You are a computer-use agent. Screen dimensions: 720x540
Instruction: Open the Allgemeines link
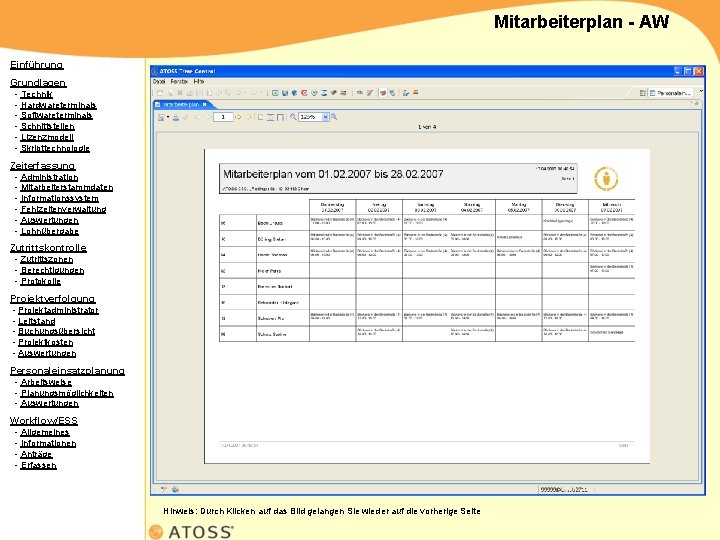[45, 432]
